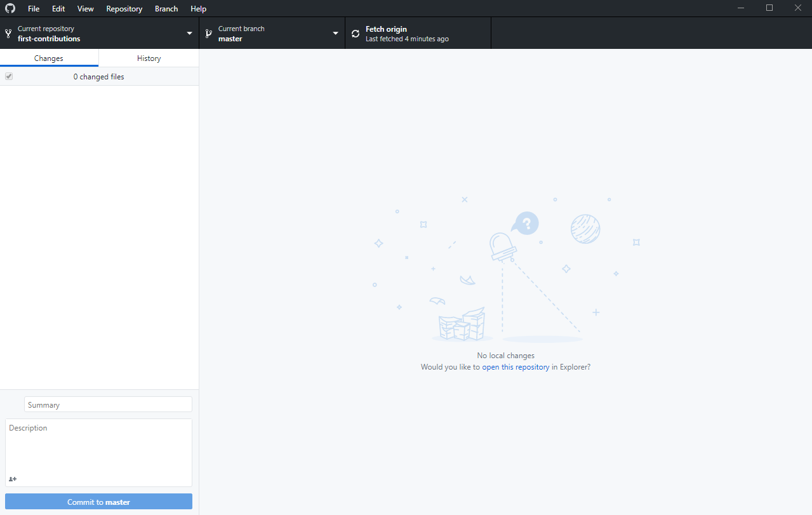Open the File menu
This screenshot has height=515, width=812.
(33, 8)
